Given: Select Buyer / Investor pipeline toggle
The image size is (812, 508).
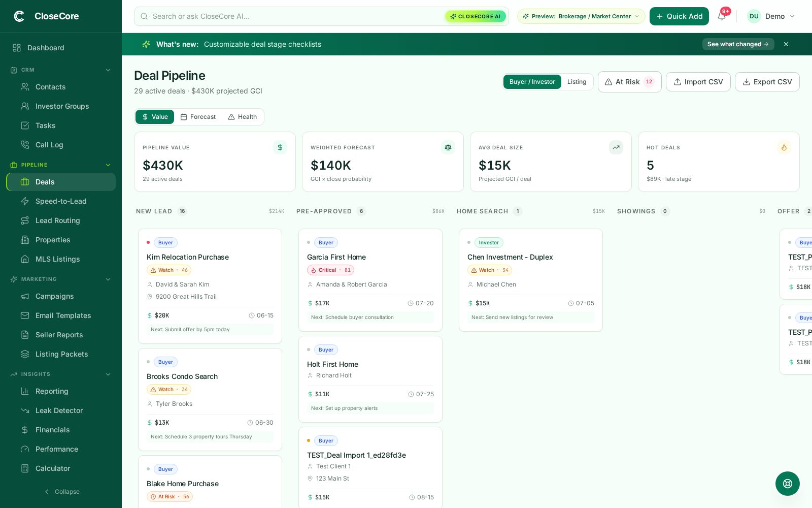Looking at the screenshot, I should (532, 82).
